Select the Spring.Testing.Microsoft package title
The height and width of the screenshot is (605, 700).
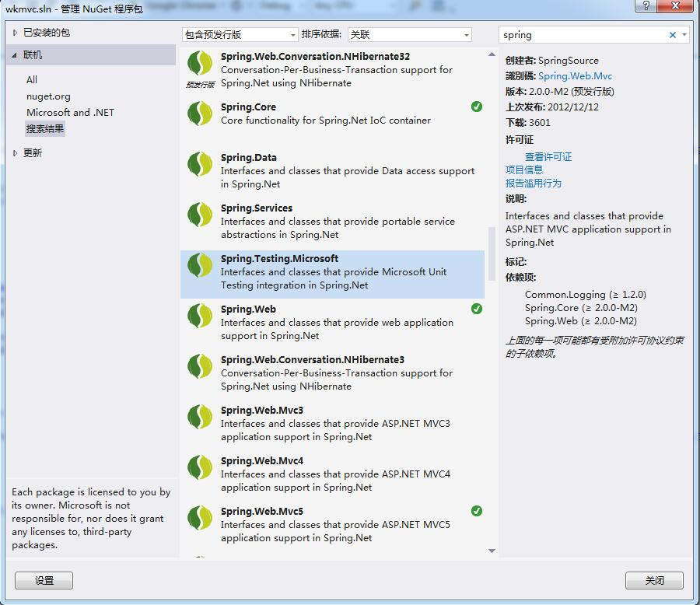pyautogui.click(x=279, y=258)
